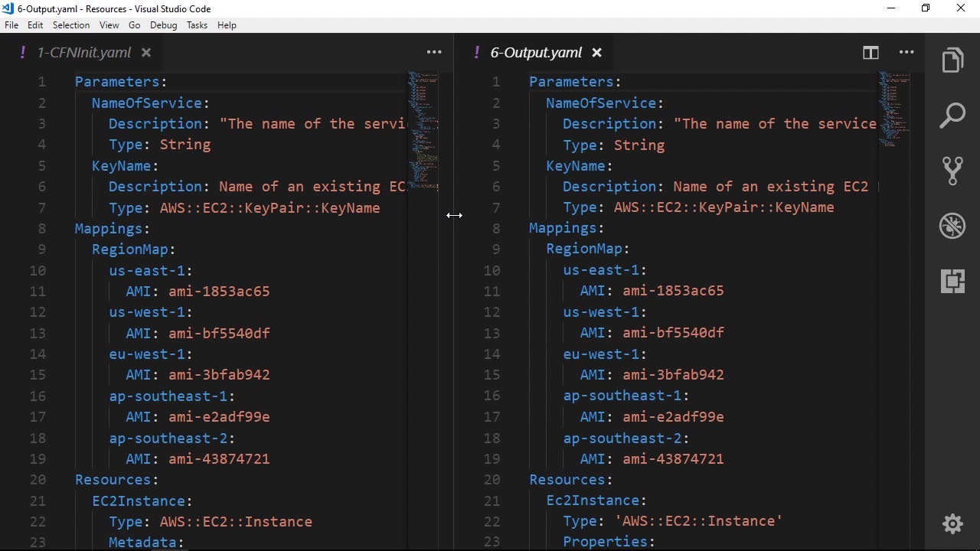Open more actions for 1-CFNInit.yaml editor group
The image size is (980, 551).
tap(434, 53)
